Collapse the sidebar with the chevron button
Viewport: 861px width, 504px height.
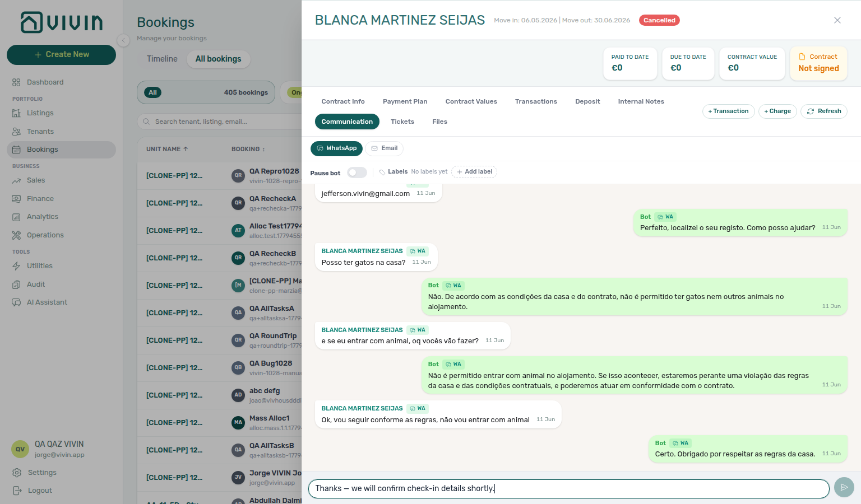tap(123, 40)
